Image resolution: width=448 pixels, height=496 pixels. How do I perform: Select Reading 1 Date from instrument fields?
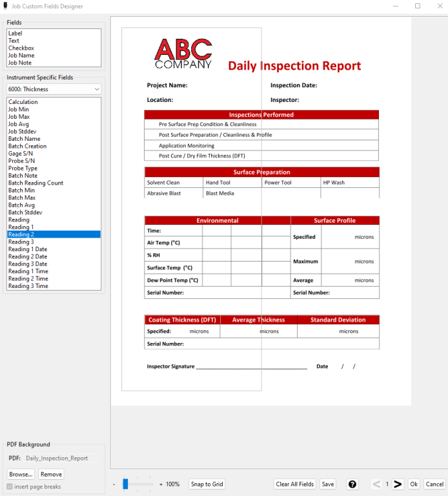28,249
